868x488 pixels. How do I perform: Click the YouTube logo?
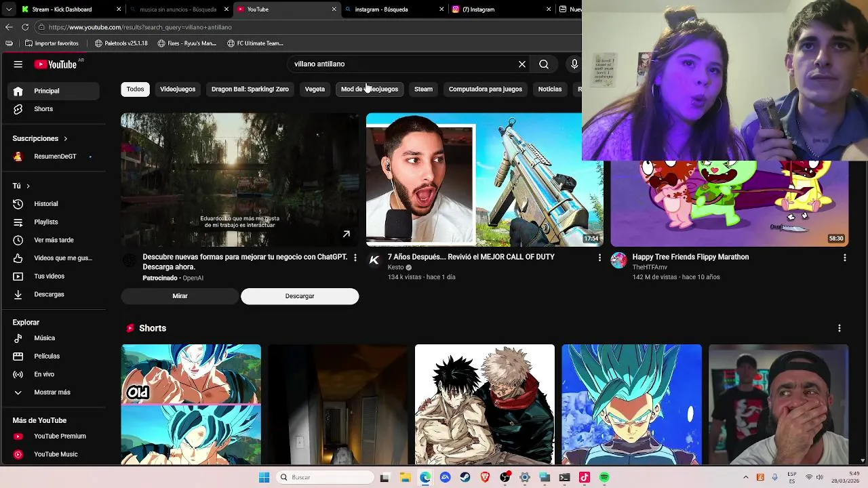[56, 64]
